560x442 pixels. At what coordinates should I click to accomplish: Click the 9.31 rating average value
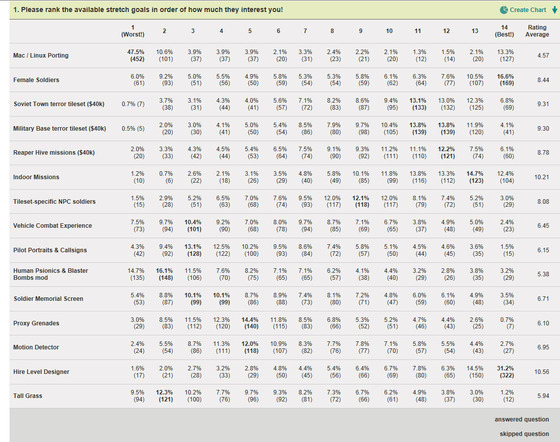tap(543, 104)
